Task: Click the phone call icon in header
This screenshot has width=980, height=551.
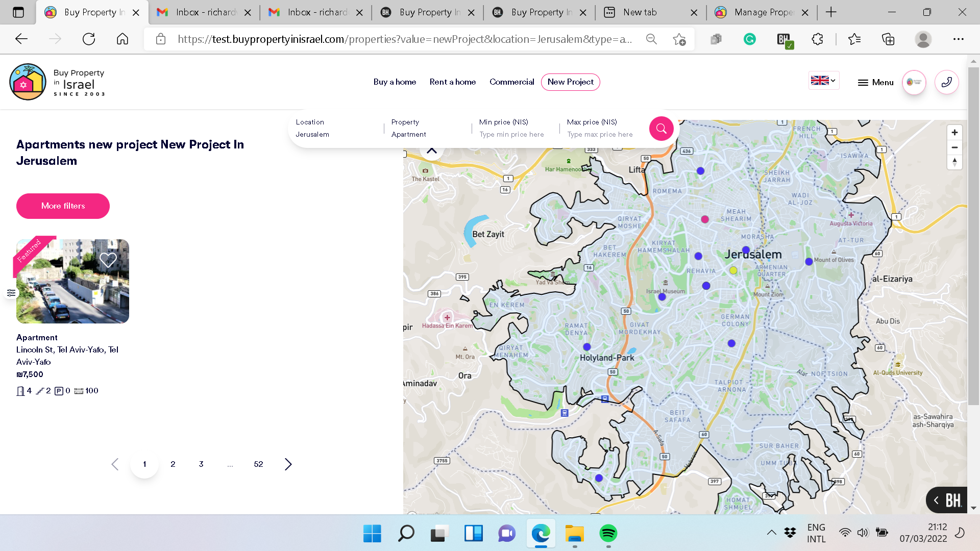Action: (x=946, y=82)
